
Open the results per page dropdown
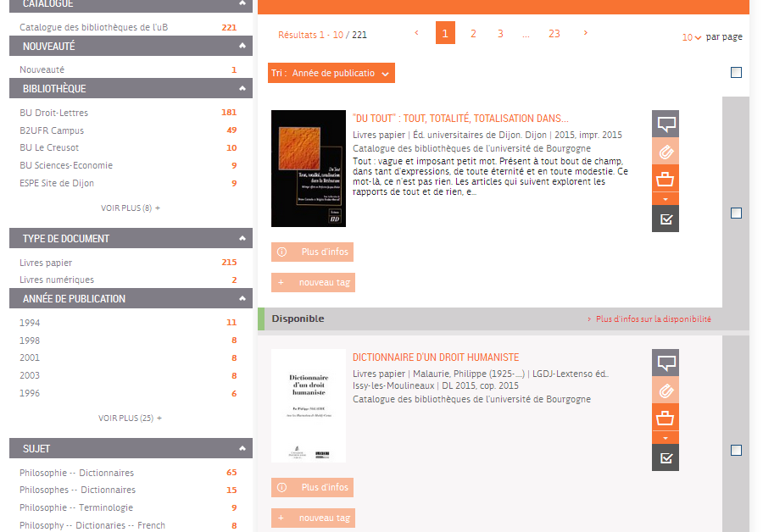pyautogui.click(x=692, y=37)
